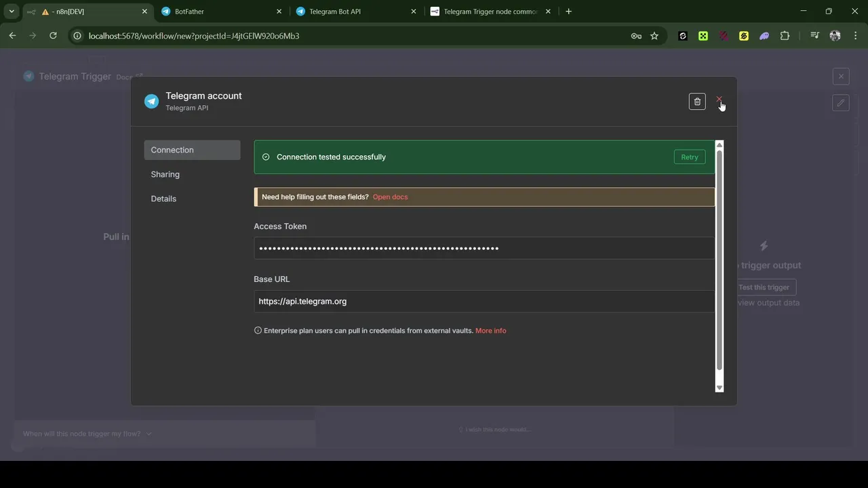Open a new browser tab
The height and width of the screenshot is (488, 868).
point(568,12)
